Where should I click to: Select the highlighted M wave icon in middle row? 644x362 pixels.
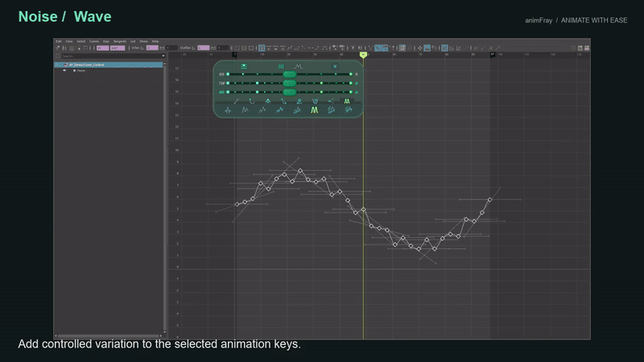pyautogui.click(x=347, y=101)
